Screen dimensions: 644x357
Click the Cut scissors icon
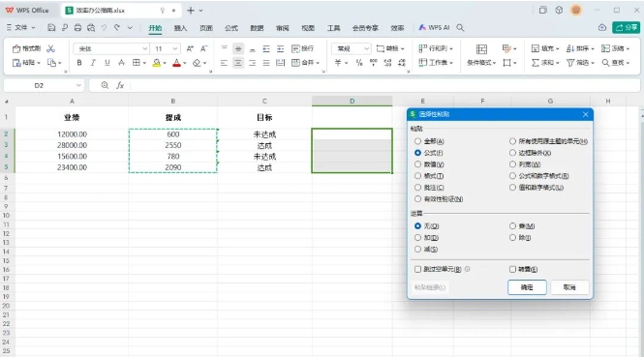[50, 48]
